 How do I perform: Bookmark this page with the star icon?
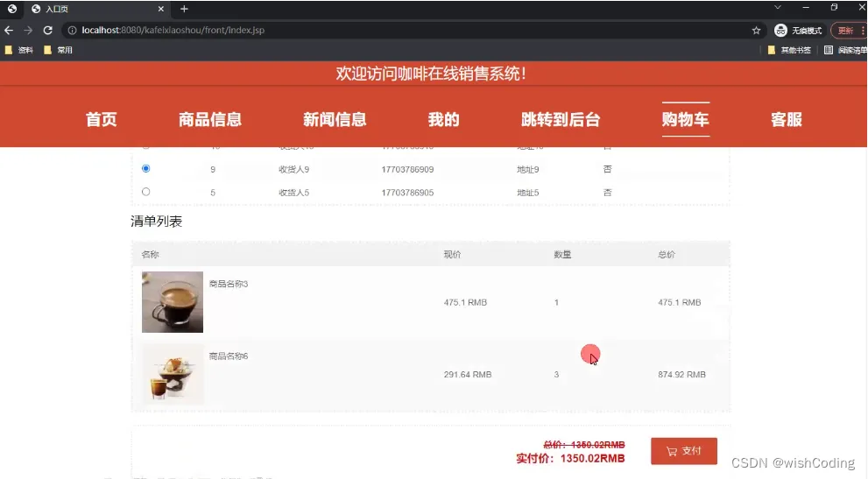[756, 31]
